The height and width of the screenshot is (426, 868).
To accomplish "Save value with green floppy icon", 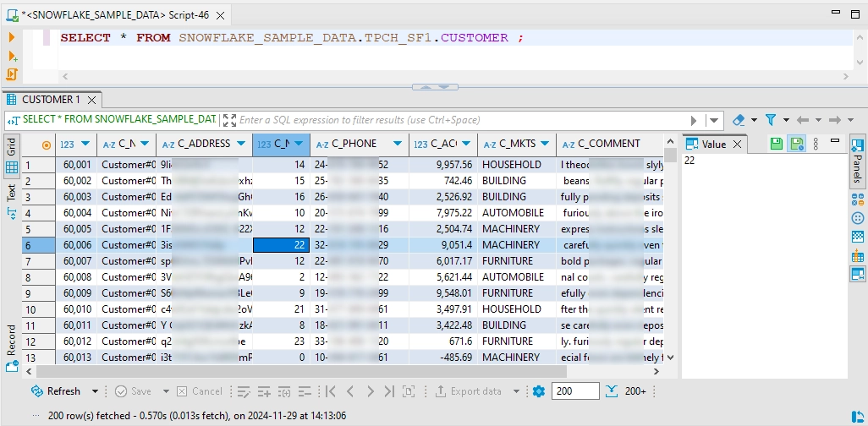I will click(x=776, y=144).
